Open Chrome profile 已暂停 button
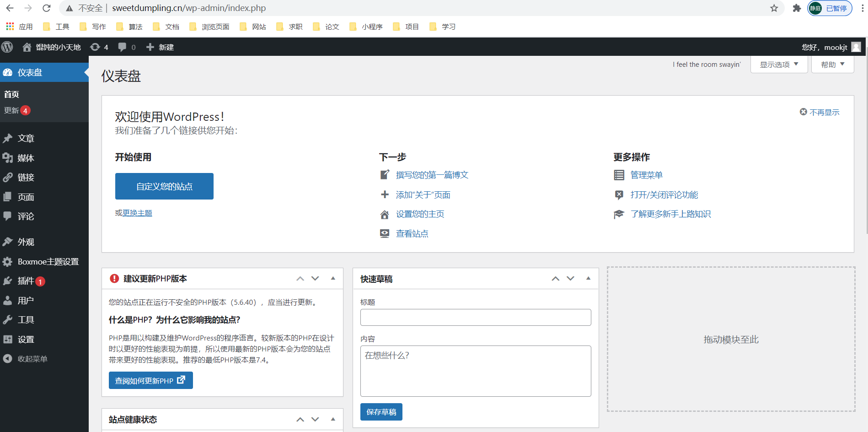This screenshot has height=432, width=868. pyautogui.click(x=830, y=8)
